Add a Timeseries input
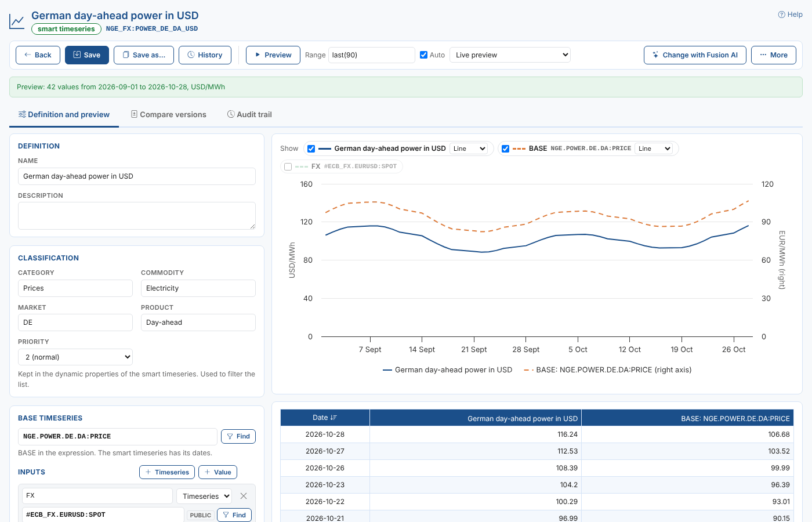The height and width of the screenshot is (522, 812). [167, 472]
